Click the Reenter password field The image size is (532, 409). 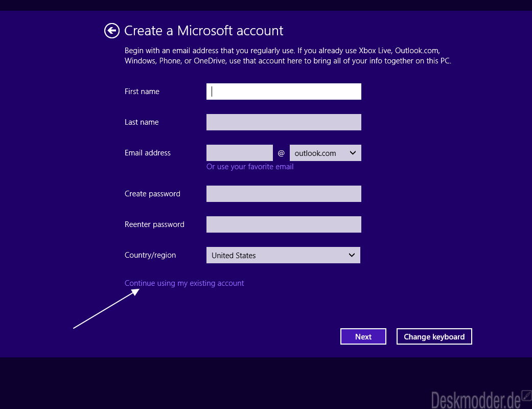click(284, 224)
